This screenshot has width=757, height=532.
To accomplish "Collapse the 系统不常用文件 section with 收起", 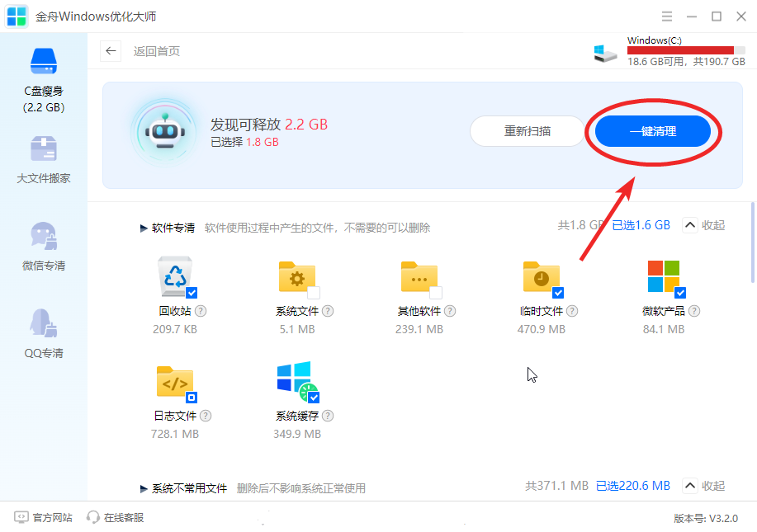I will [704, 486].
